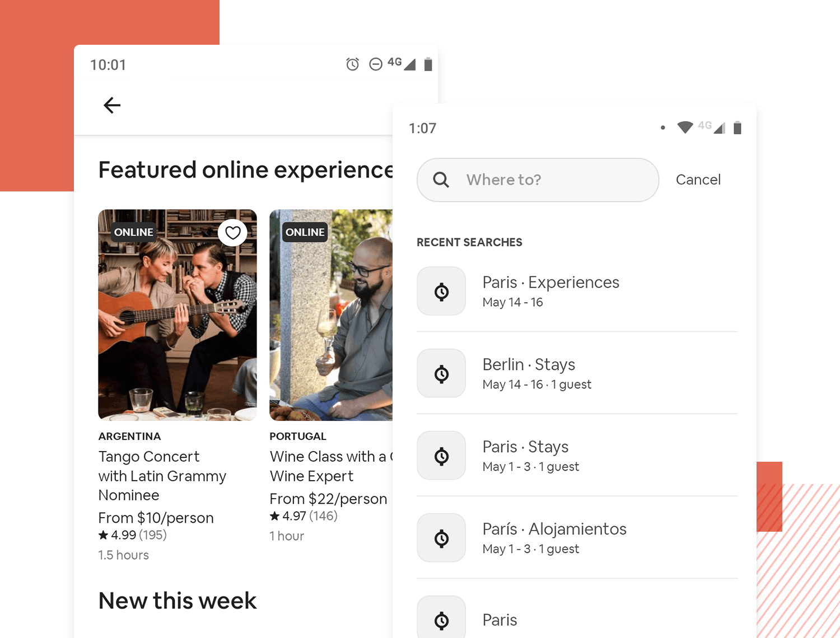Tap the wifi status icon in 1:07 screen
840x638 pixels.
coord(685,128)
